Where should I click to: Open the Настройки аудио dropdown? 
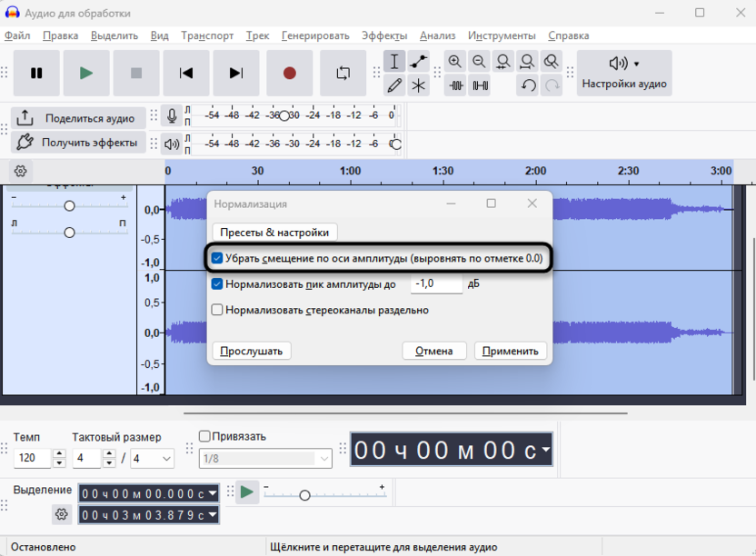pos(624,73)
